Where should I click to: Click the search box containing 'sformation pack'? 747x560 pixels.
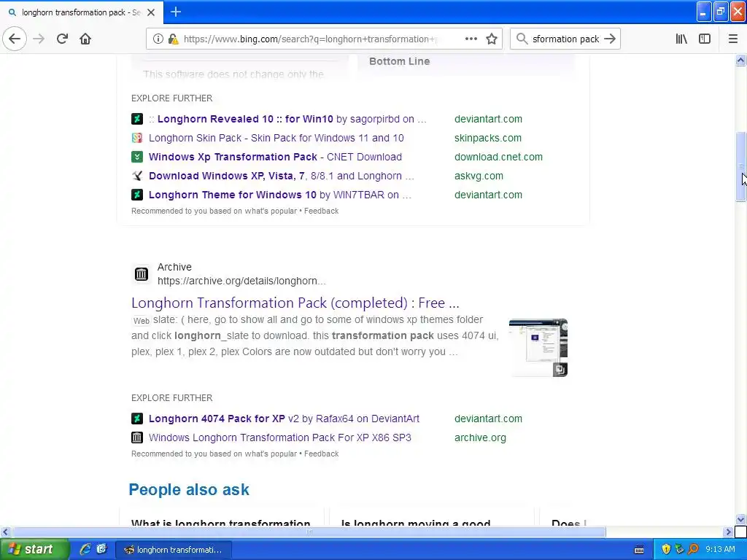(x=565, y=39)
